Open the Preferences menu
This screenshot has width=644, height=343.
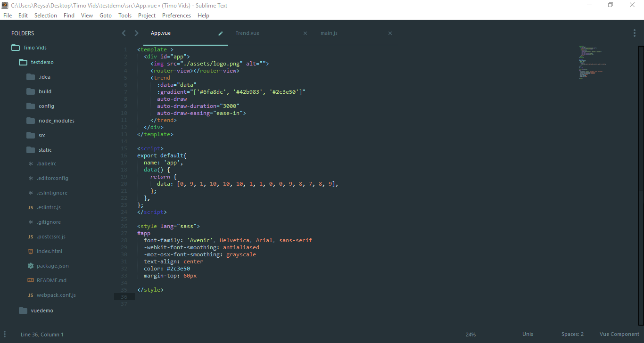coord(176,15)
